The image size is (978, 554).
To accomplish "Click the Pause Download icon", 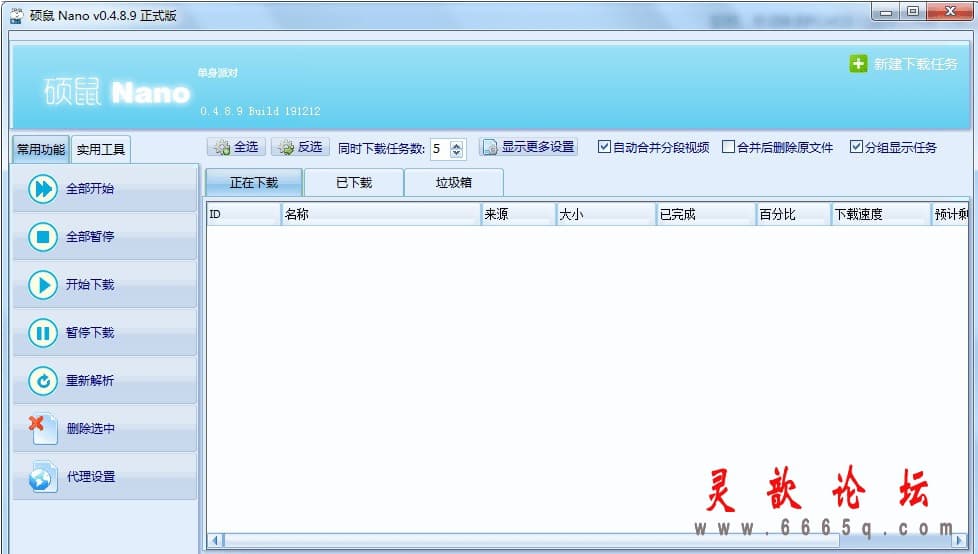I will pyautogui.click(x=43, y=333).
